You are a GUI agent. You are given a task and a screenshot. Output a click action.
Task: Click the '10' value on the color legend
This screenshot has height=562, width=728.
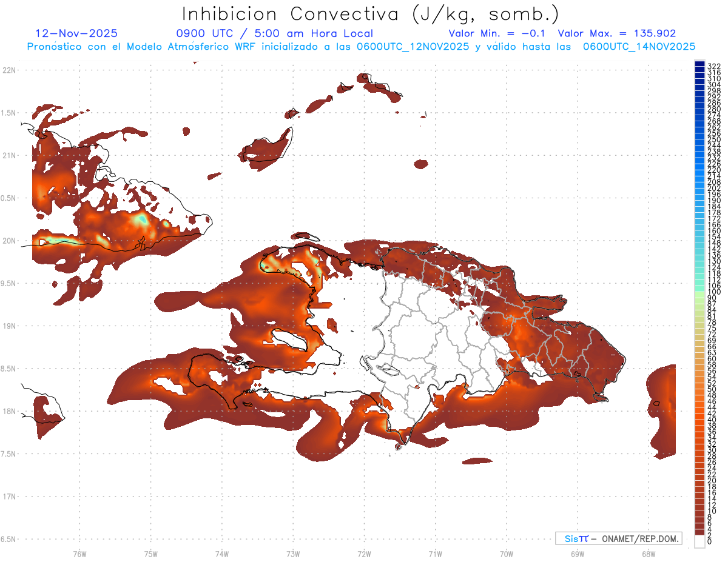[x=712, y=511]
